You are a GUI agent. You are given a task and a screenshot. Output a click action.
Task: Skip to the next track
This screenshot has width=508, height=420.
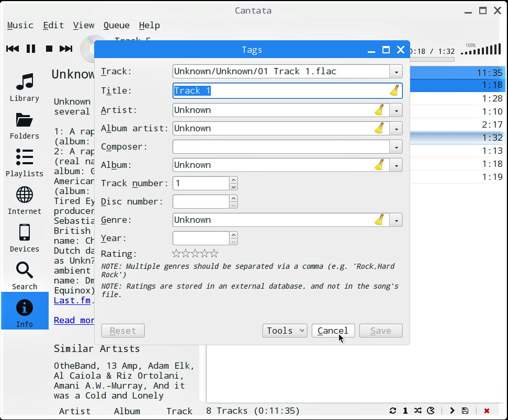coord(66,49)
